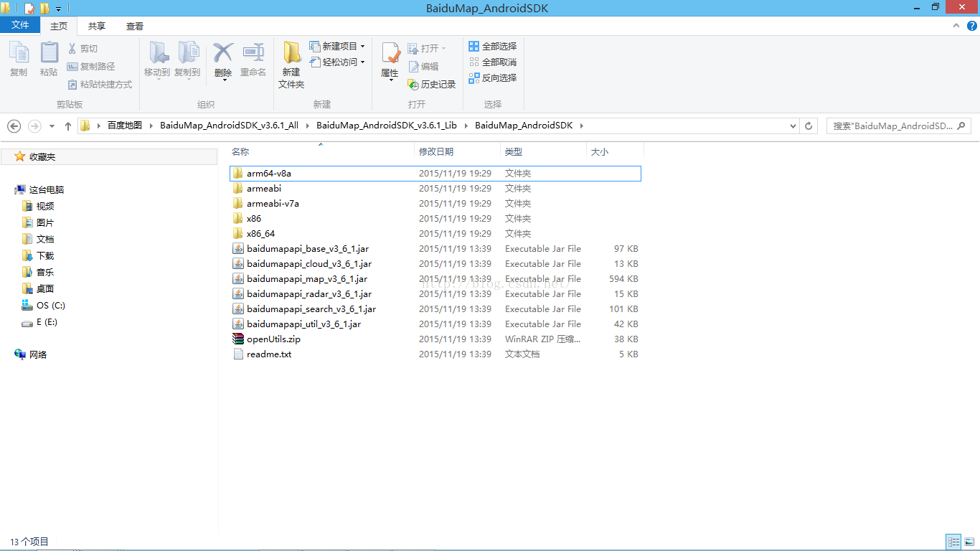Switch to the 主页 home tab
This screenshot has height=551, width=980.
click(x=59, y=26)
